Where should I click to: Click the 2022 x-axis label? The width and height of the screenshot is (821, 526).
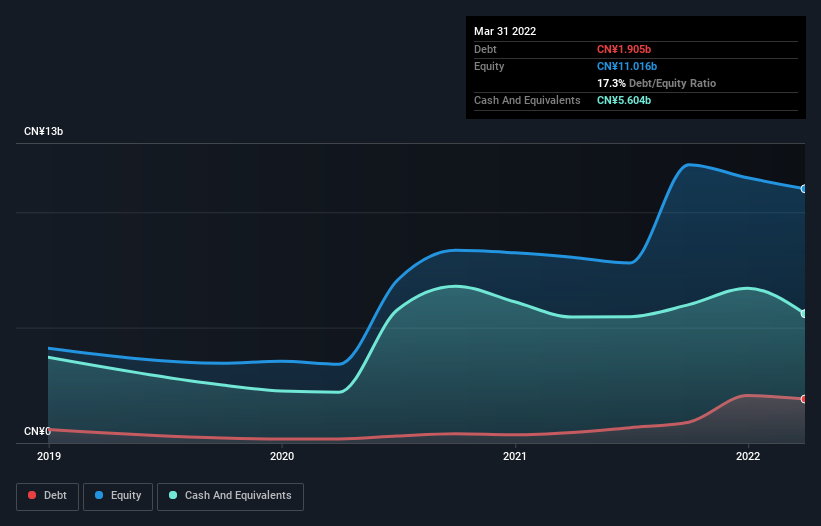(x=748, y=456)
